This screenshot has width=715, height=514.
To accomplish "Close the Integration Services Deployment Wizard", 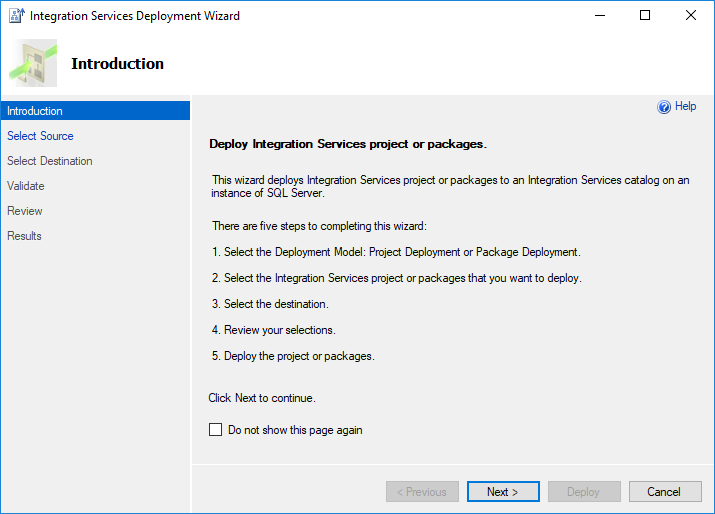I will point(691,16).
